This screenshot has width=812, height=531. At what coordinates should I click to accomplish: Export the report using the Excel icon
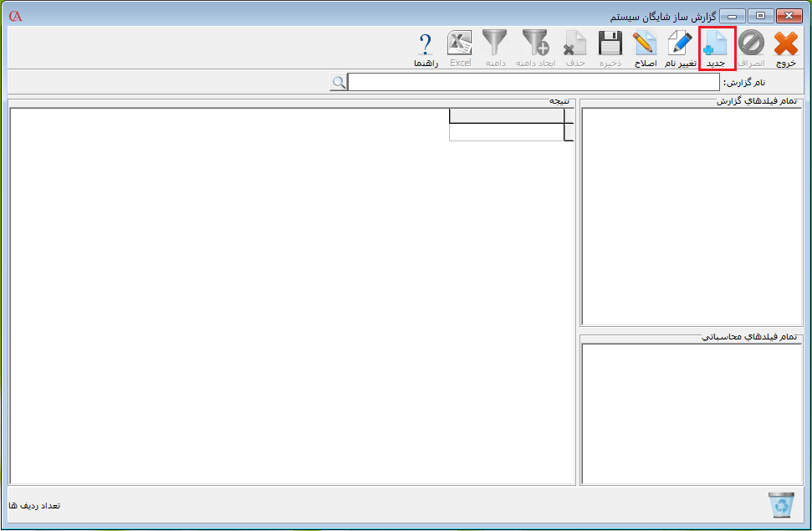point(460,49)
